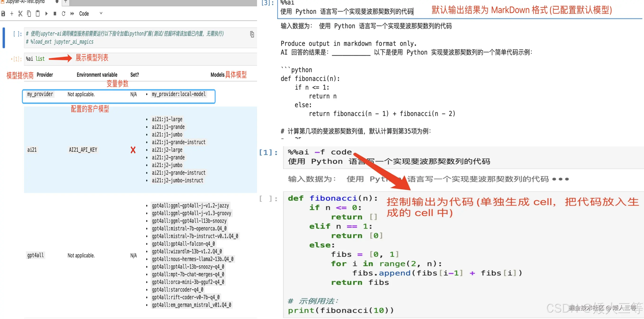
Task: Switch to the Jupyter-AI-Test.ipynb tab
Action: (x=25, y=2)
